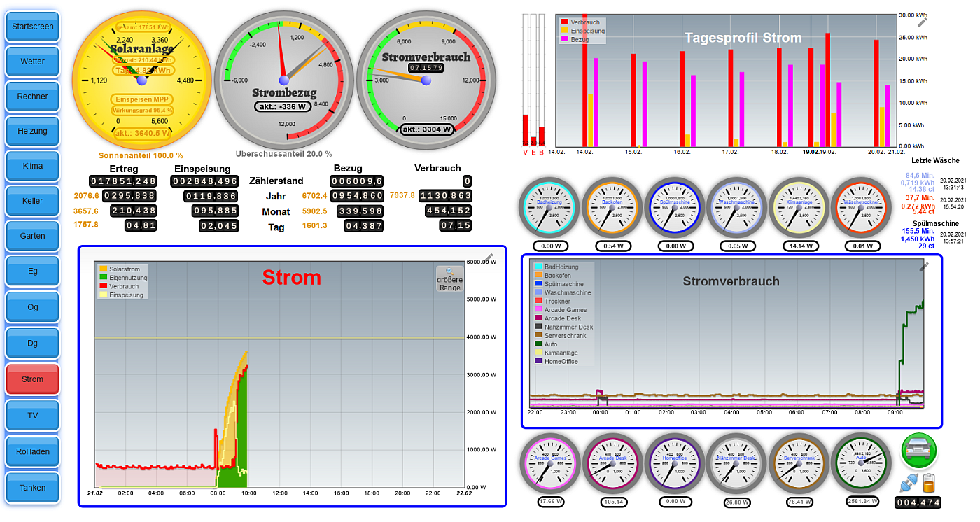Select the Waschmaschine small gauge

click(737, 207)
